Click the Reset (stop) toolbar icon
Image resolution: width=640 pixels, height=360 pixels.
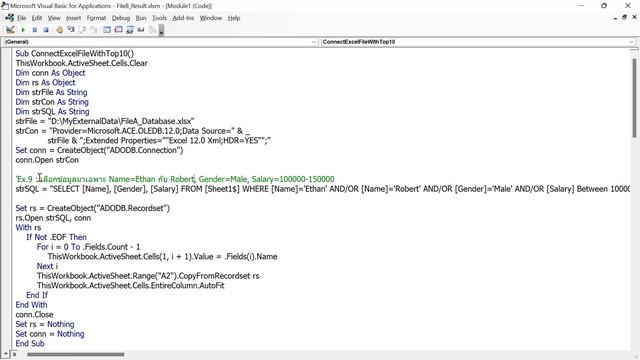46,30
